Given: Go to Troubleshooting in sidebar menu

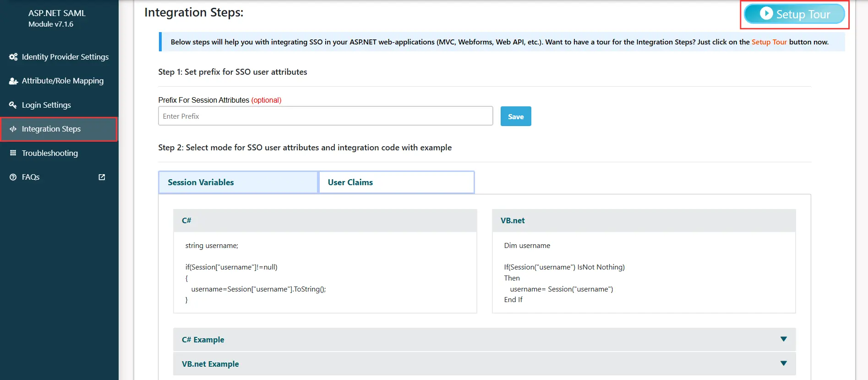Looking at the screenshot, I should coord(49,153).
